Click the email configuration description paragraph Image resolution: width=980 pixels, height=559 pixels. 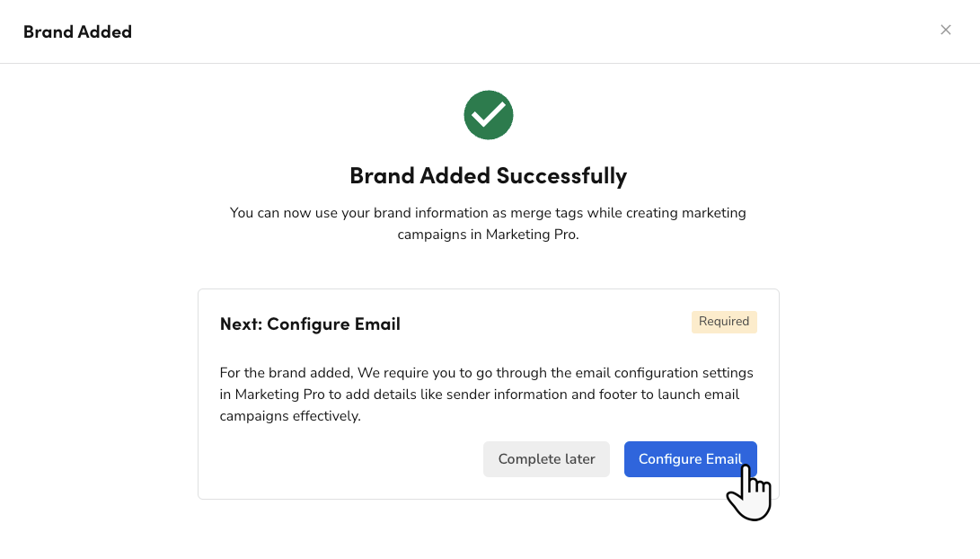(x=486, y=394)
